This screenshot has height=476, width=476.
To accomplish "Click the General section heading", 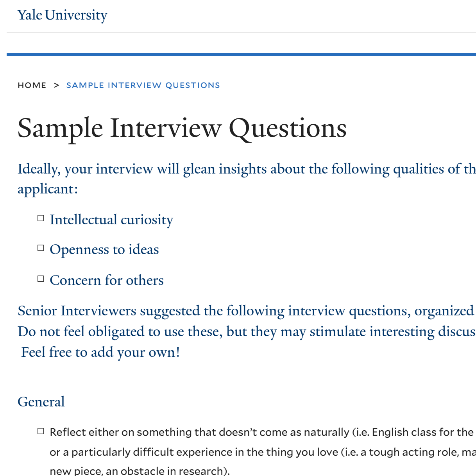I will click(41, 402).
